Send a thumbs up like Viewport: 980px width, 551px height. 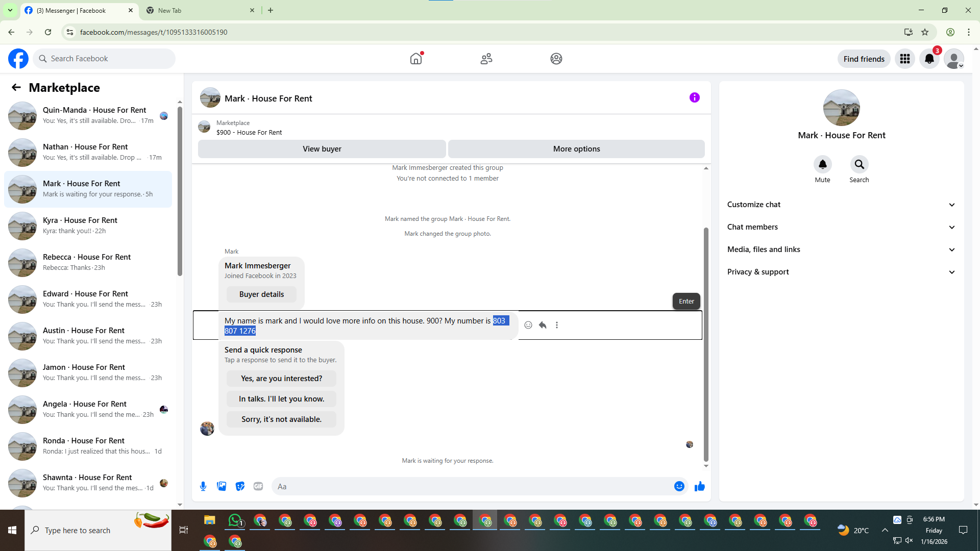699,486
